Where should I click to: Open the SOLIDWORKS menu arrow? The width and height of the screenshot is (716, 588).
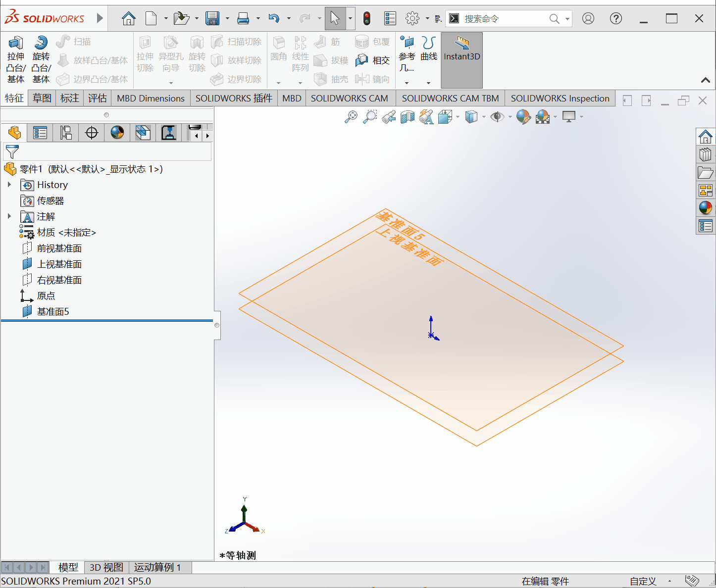(100, 18)
